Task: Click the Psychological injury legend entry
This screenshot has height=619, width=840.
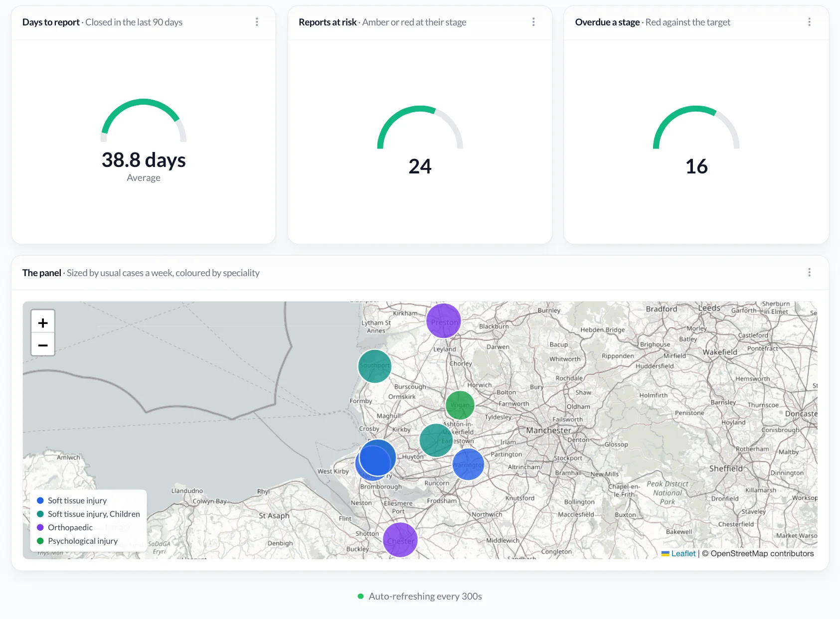Action: 77,541
